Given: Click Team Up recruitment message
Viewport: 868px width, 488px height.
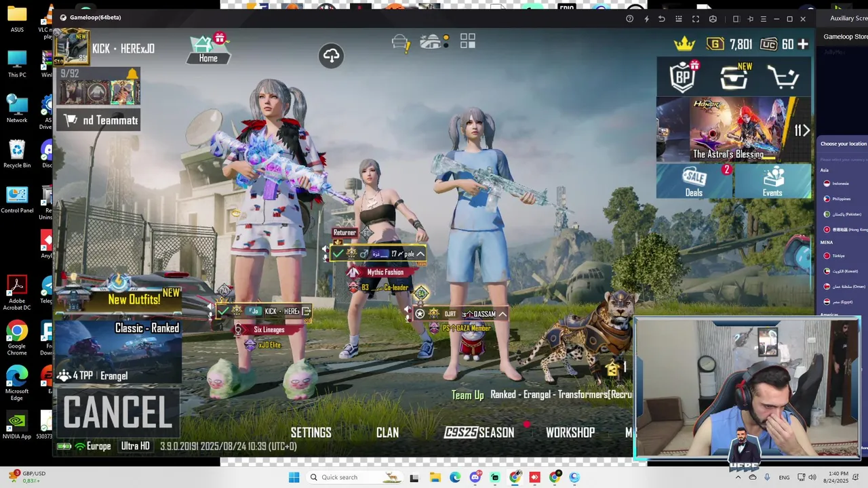Looking at the screenshot, I should (x=542, y=394).
